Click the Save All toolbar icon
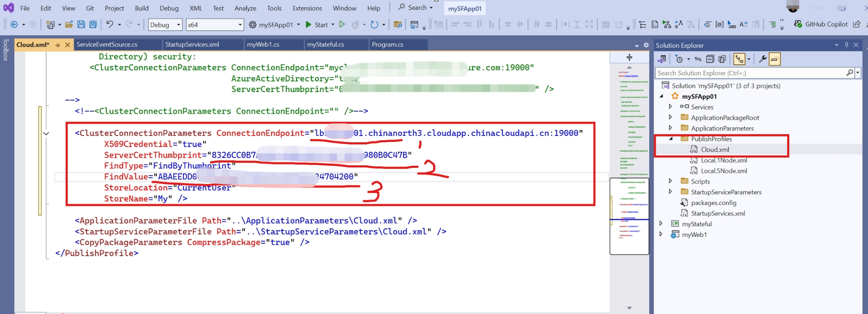The image size is (868, 314). tap(93, 25)
